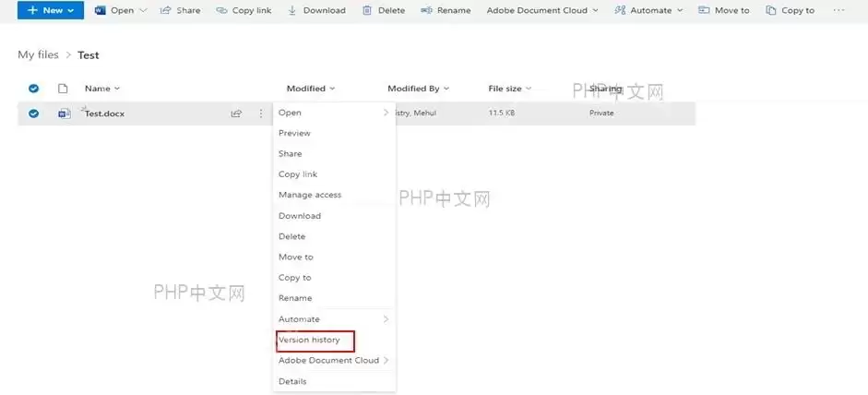Open the Test.docx file name
The height and width of the screenshot is (395, 868).
point(104,114)
